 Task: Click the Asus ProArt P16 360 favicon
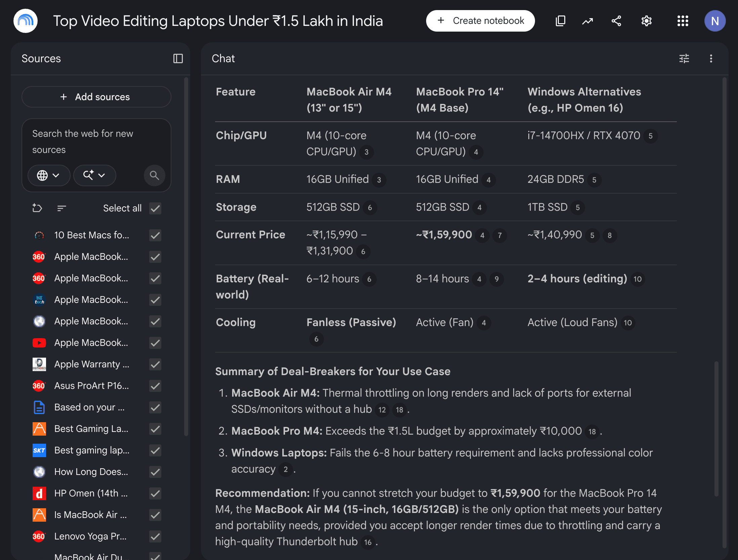39,386
